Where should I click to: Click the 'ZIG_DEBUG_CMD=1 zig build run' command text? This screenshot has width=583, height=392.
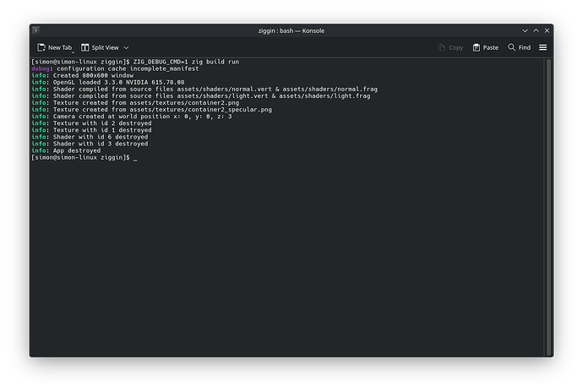click(186, 62)
